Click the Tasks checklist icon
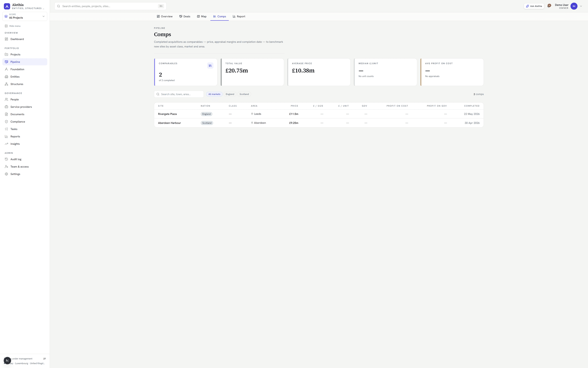 [x=7, y=129]
